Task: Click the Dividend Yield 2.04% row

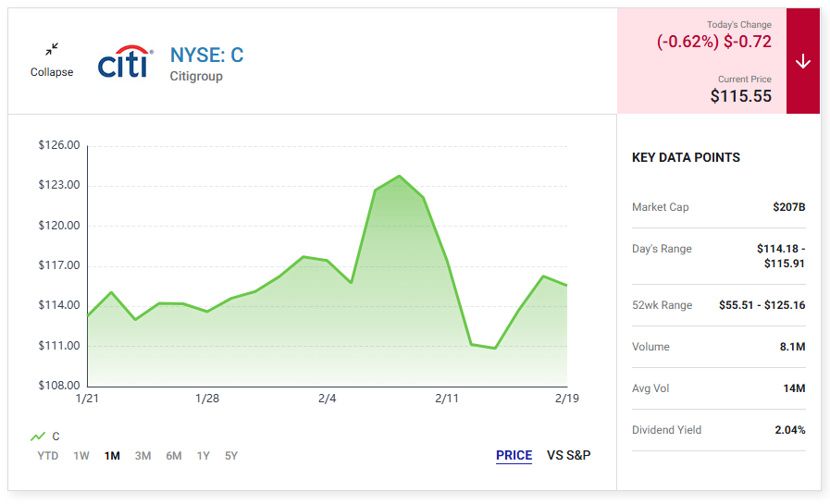Action: pyautogui.click(x=718, y=430)
